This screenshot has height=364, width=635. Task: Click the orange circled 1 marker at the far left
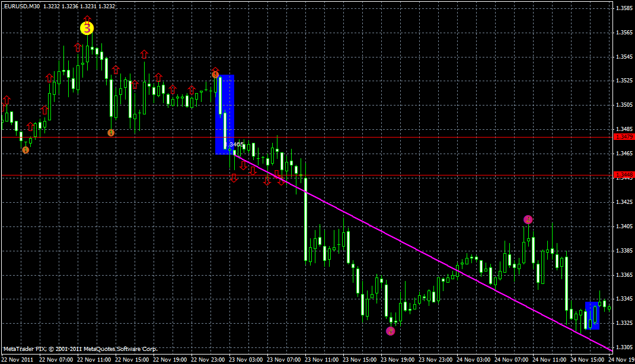tap(25, 151)
